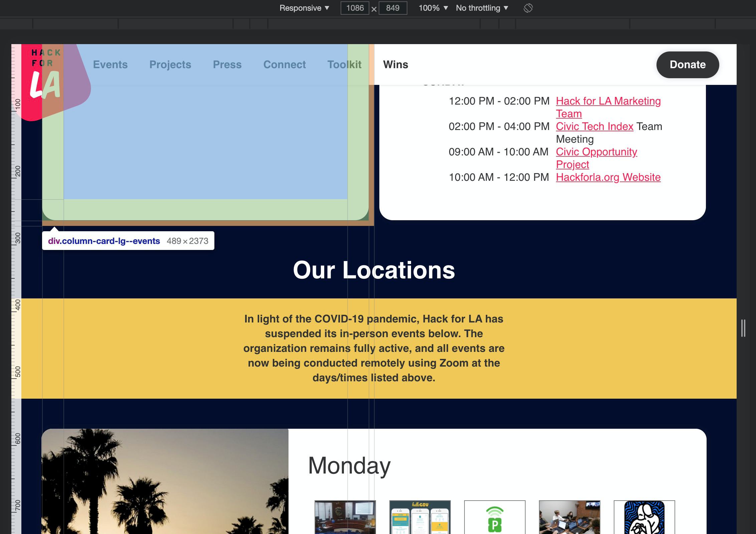Open the Hack for LA Marketing Team link
The width and height of the screenshot is (756, 534).
tap(608, 101)
